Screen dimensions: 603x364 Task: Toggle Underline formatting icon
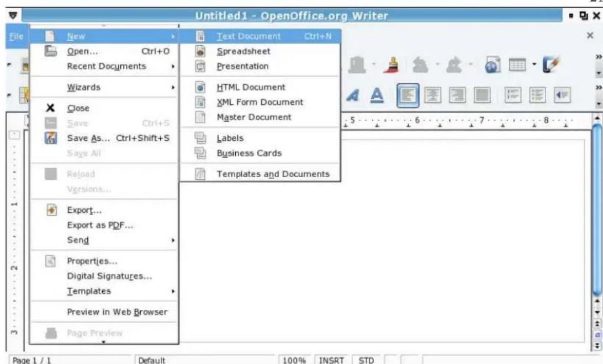point(377,95)
